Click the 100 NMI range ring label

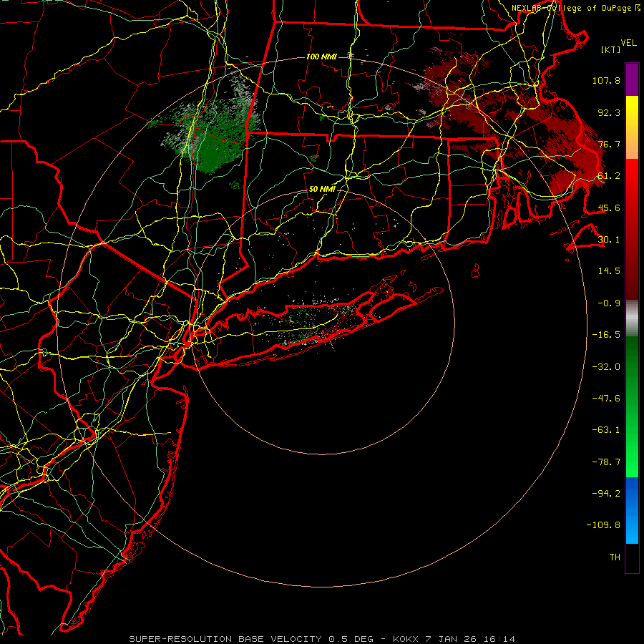[x=321, y=57]
